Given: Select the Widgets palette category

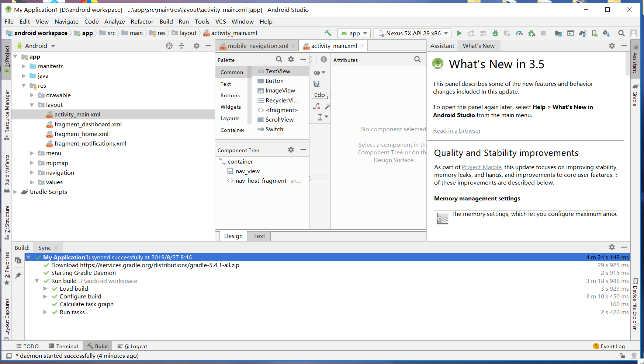Looking at the screenshot, I should (x=231, y=107).
